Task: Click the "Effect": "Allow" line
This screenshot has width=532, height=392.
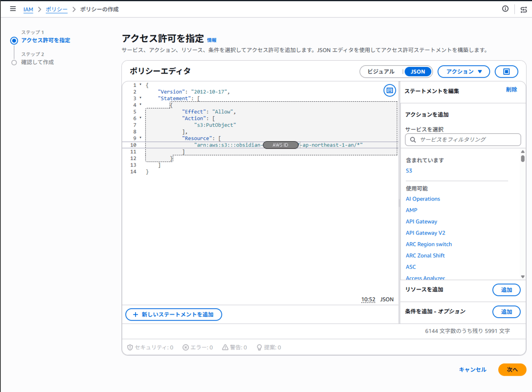Action: point(209,112)
